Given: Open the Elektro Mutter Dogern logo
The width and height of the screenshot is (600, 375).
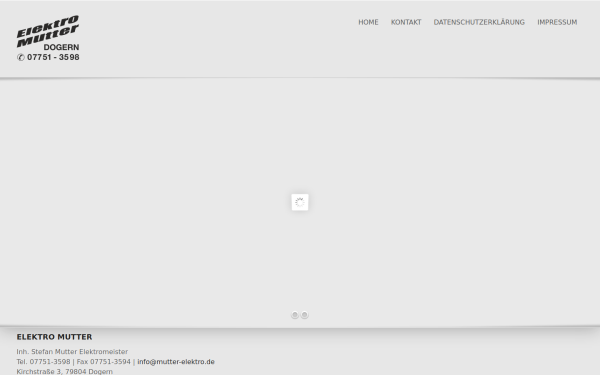Looking at the screenshot, I should [48, 38].
